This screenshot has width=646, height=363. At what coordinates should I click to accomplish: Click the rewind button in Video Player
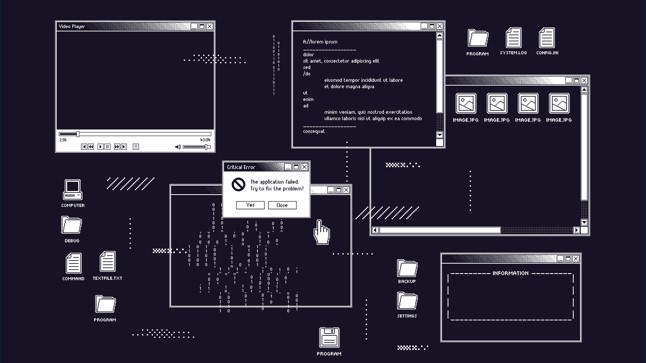[91, 147]
